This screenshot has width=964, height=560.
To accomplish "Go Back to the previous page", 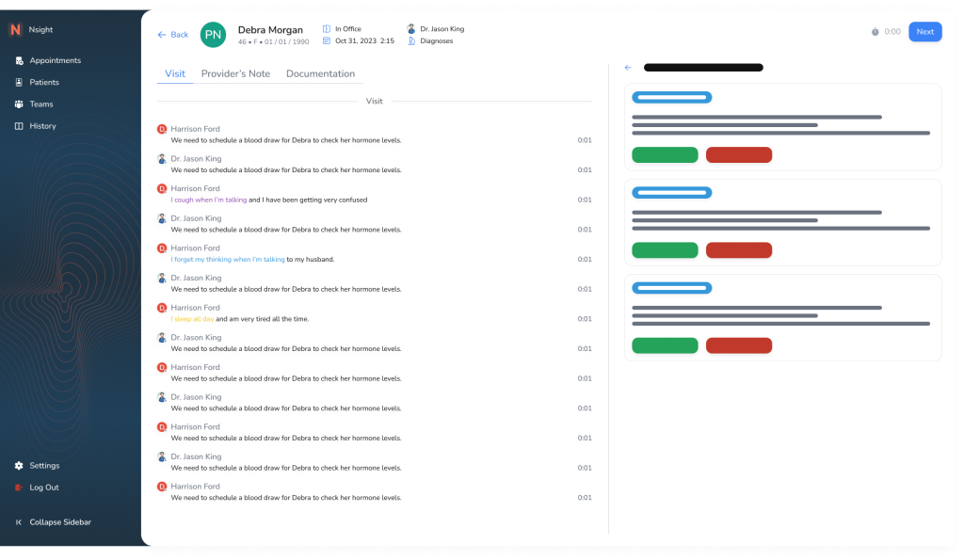I will 172,35.
